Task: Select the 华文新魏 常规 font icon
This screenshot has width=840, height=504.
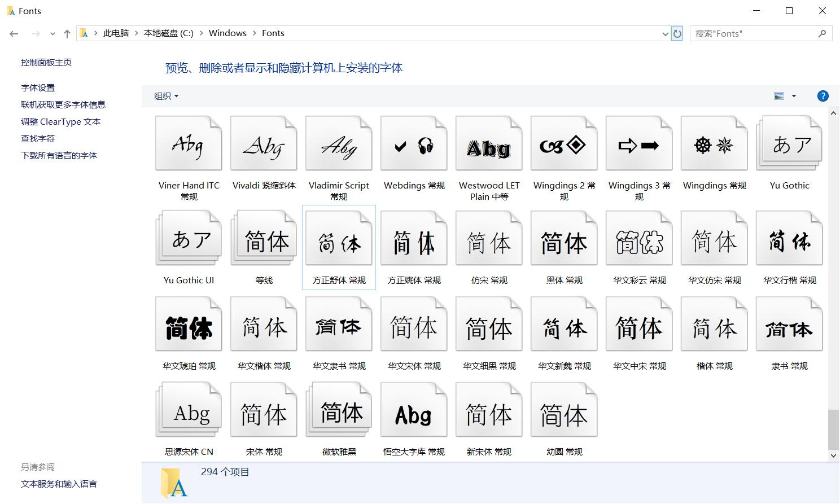Action: tap(564, 324)
